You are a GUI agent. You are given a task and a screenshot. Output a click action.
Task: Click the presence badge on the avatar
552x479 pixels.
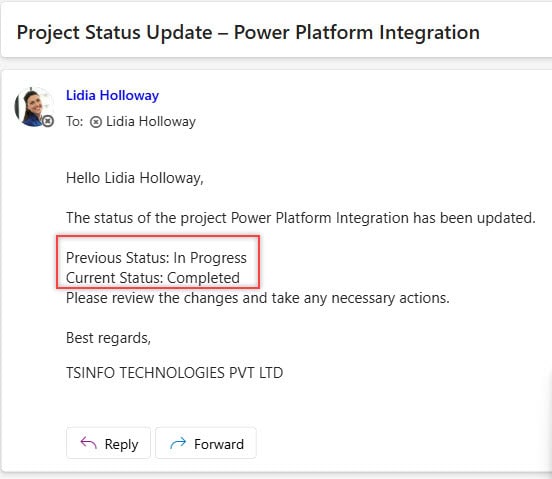click(48, 121)
